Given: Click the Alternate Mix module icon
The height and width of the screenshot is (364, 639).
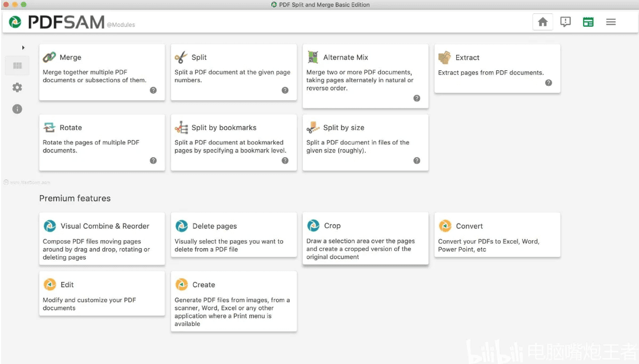Looking at the screenshot, I should pos(313,57).
